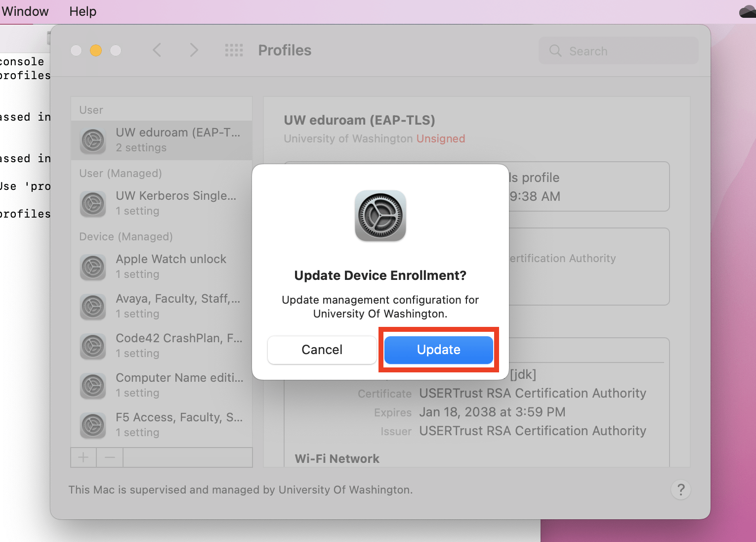756x542 pixels.
Task: Click the F5 Access profile icon
Action: pyautogui.click(x=93, y=425)
